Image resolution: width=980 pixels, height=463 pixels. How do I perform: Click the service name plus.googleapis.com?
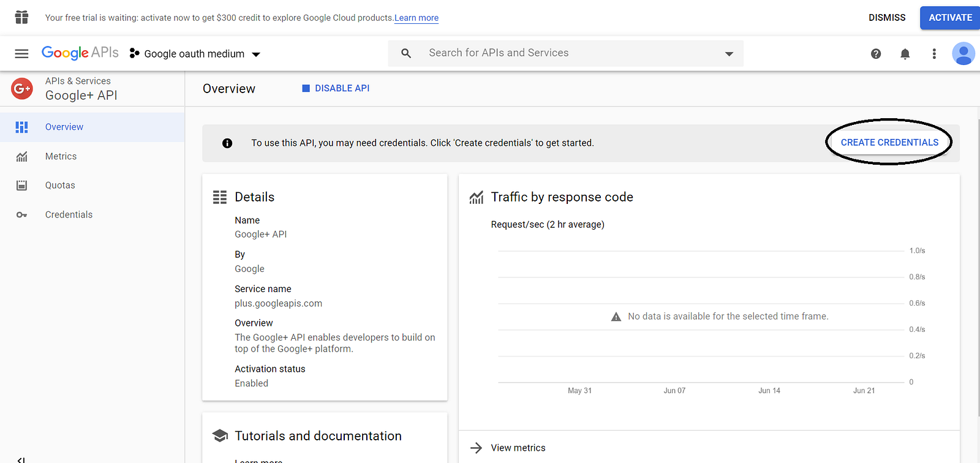pos(278,303)
